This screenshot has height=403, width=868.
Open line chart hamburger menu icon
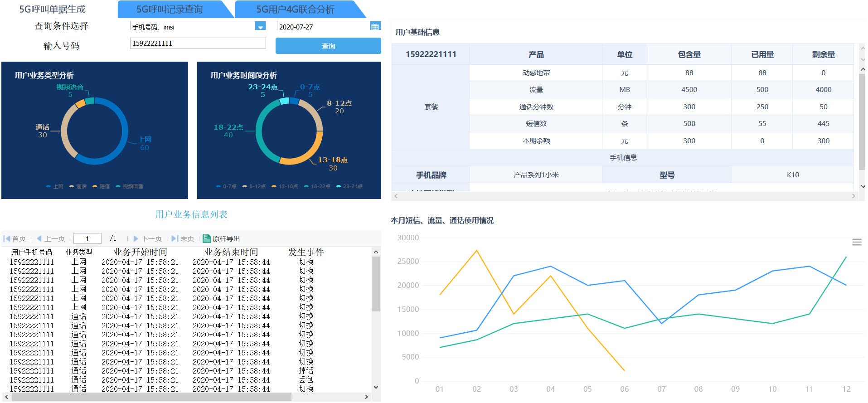coord(857,243)
